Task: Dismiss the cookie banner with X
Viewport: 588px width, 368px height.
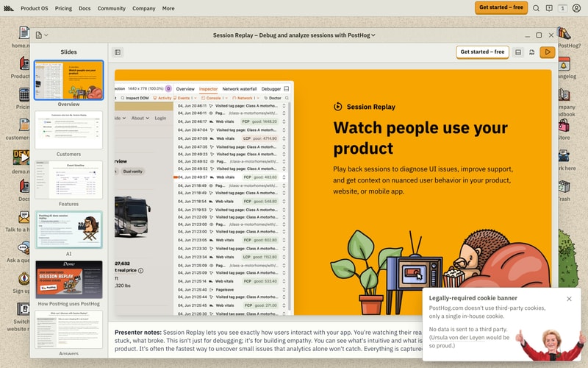Action: pos(569,299)
